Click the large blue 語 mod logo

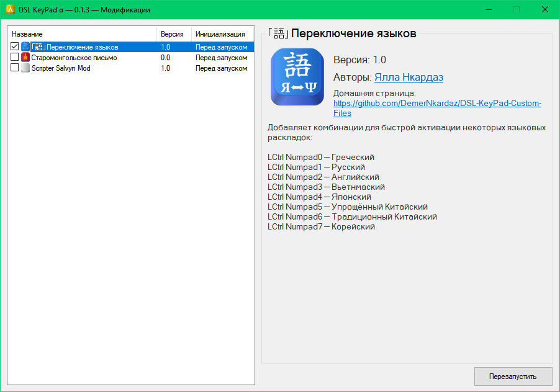(x=297, y=77)
